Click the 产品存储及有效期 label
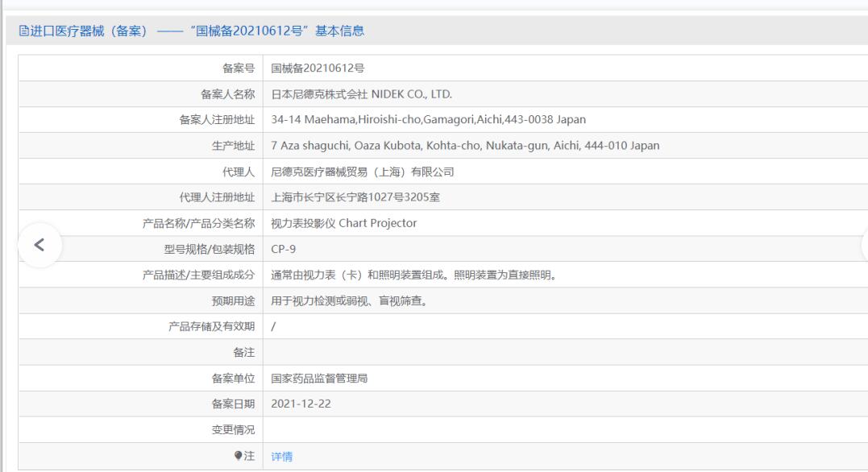Screen dimensions: 868x472 tap(211, 326)
